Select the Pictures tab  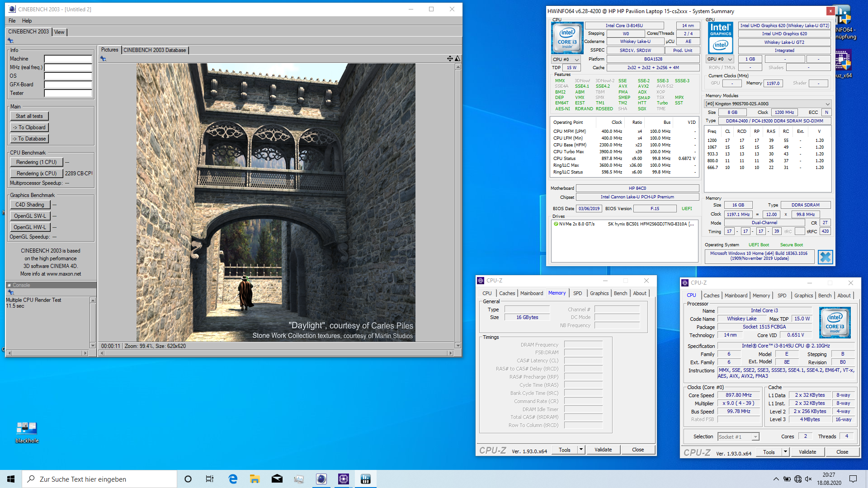click(x=109, y=50)
